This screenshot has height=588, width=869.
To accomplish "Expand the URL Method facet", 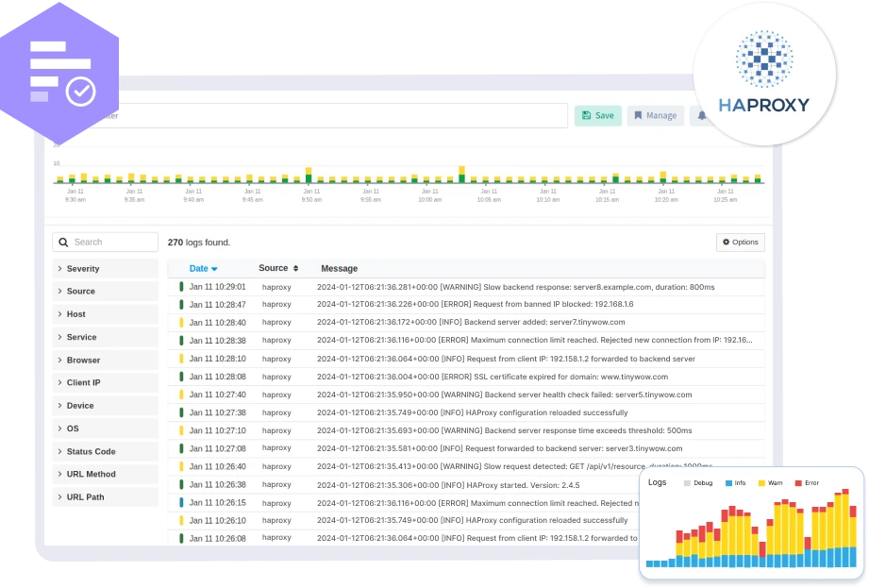I will (106, 475).
